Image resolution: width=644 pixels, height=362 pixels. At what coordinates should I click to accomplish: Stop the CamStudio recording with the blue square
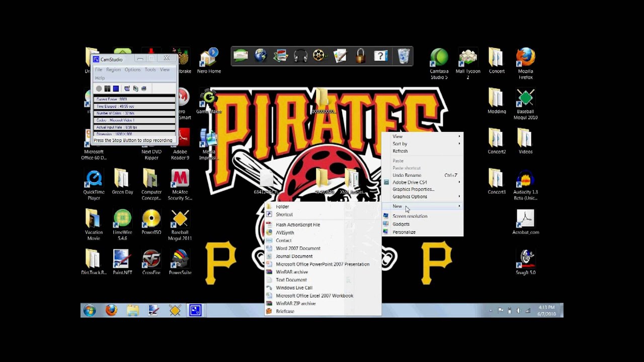click(116, 88)
